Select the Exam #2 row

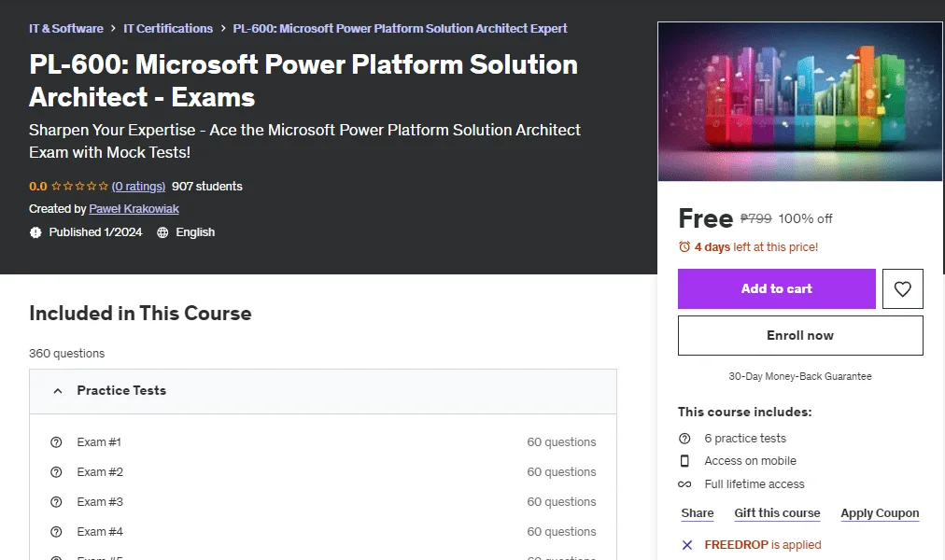tap(323, 472)
